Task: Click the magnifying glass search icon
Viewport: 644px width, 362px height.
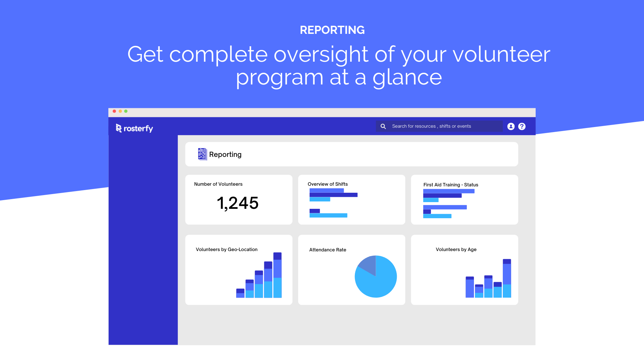Action: pyautogui.click(x=383, y=126)
